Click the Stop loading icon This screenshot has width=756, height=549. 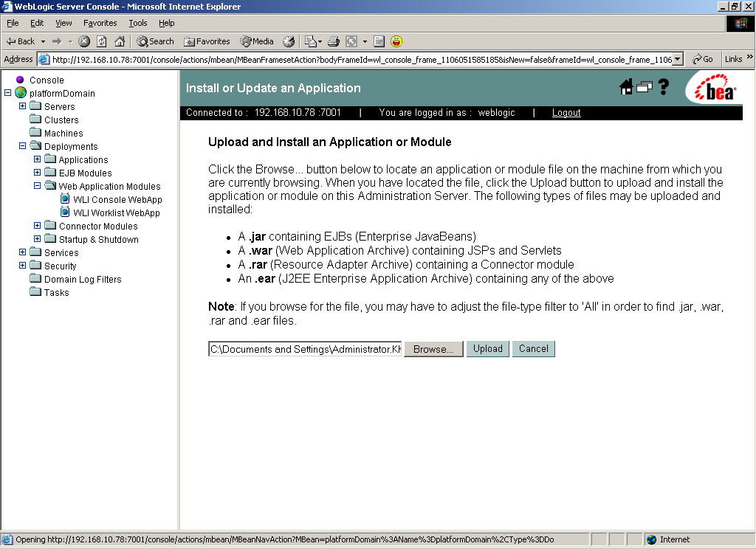point(84,41)
